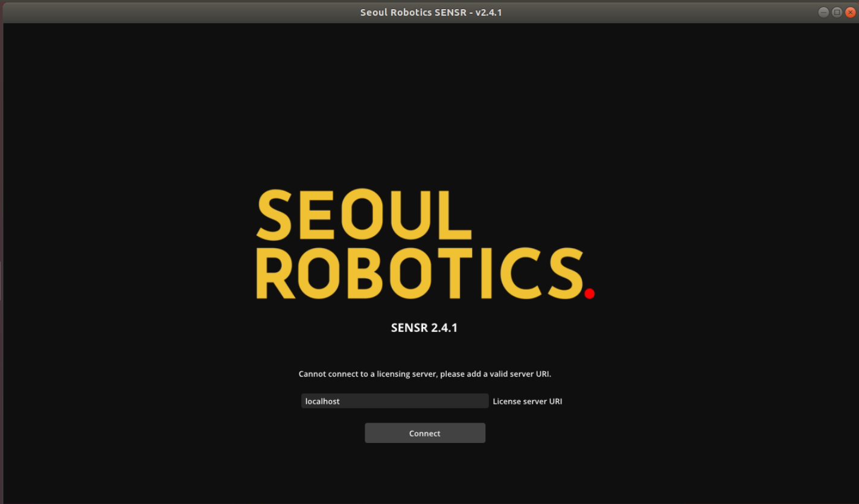This screenshot has width=859, height=504.
Task: Minimize the SENSR window
Action: [x=824, y=12]
